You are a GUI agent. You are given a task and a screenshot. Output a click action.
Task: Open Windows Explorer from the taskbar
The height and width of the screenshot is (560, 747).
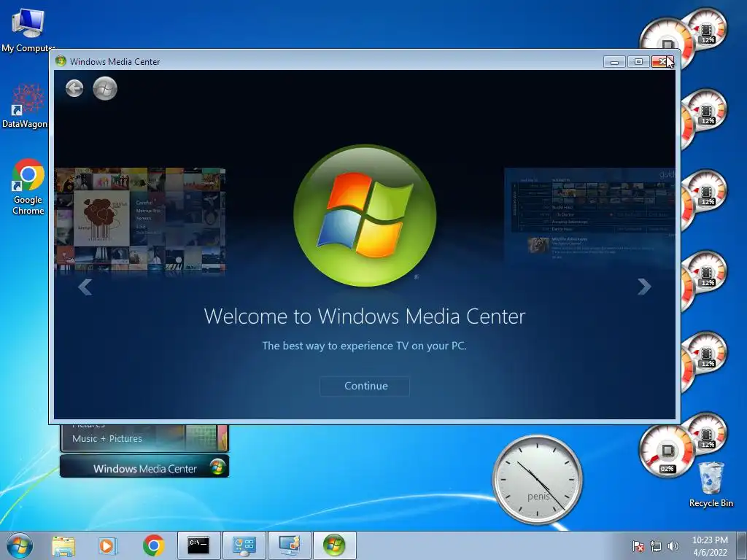(63, 545)
